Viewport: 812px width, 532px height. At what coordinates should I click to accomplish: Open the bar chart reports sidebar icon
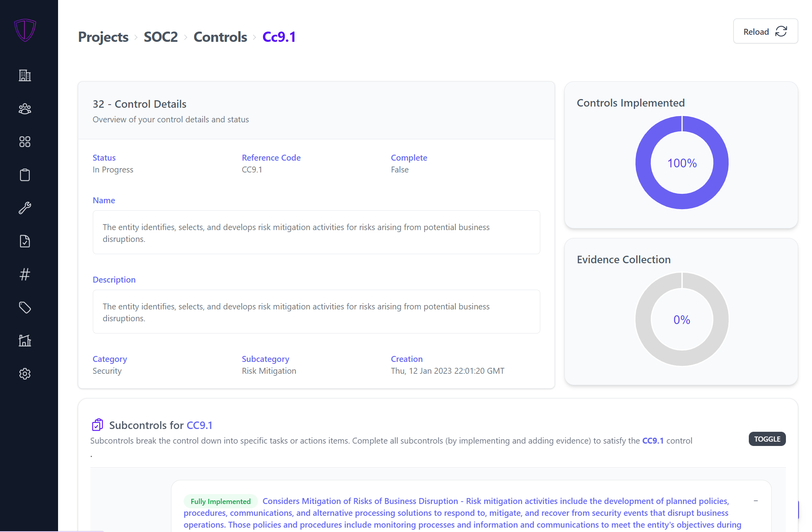25,341
